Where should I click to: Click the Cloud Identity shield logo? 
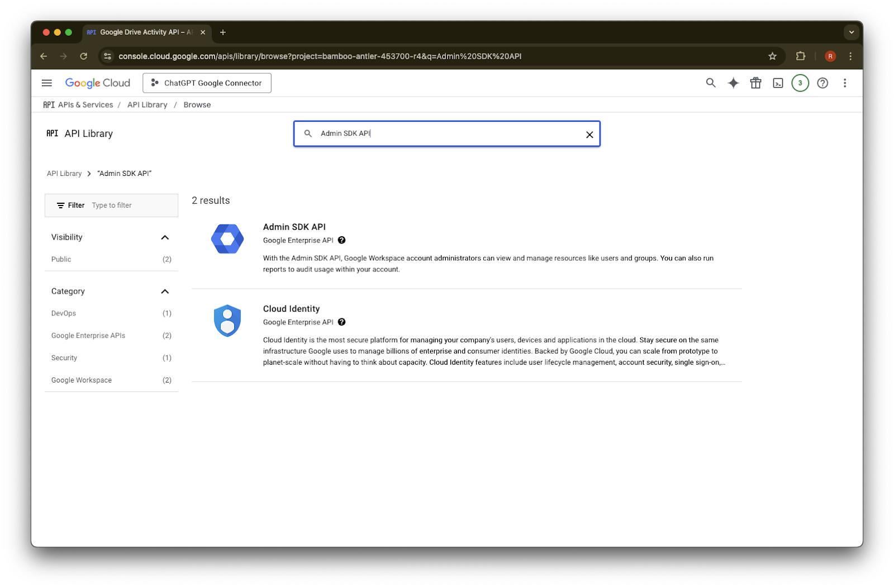(x=227, y=321)
